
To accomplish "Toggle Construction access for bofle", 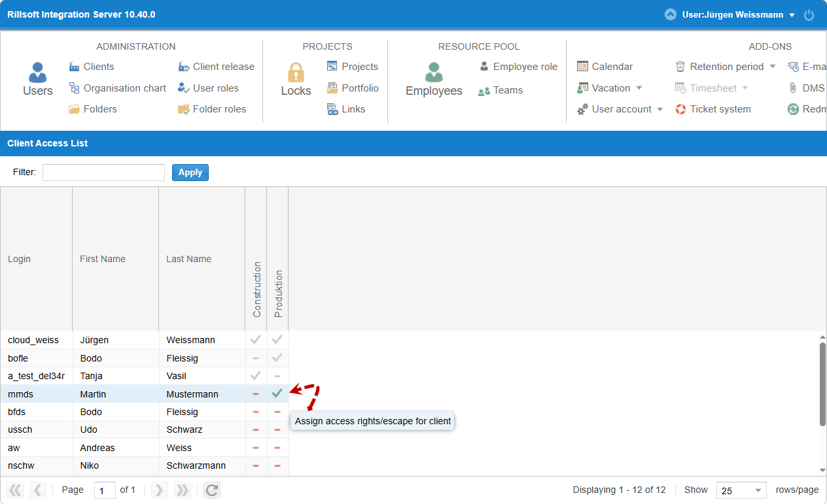I will click(x=256, y=358).
